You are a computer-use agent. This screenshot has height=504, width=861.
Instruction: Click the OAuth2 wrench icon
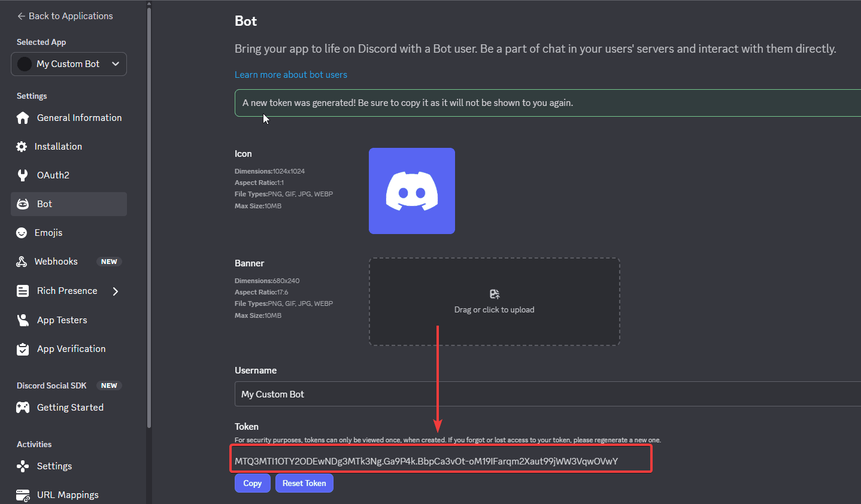coord(23,175)
